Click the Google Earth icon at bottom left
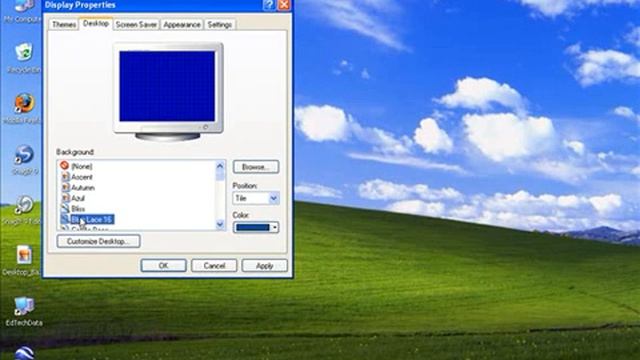This screenshot has width=640, height=360. point(24,353)
